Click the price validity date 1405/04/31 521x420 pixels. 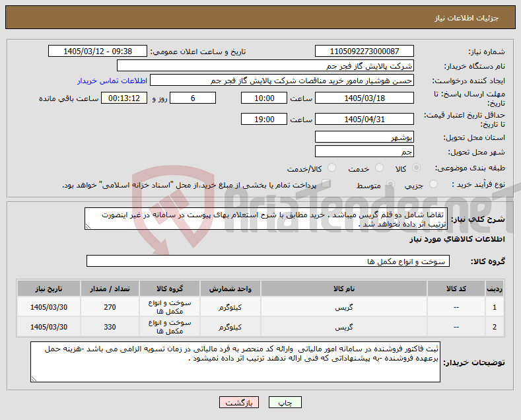[x=364, y=119]
